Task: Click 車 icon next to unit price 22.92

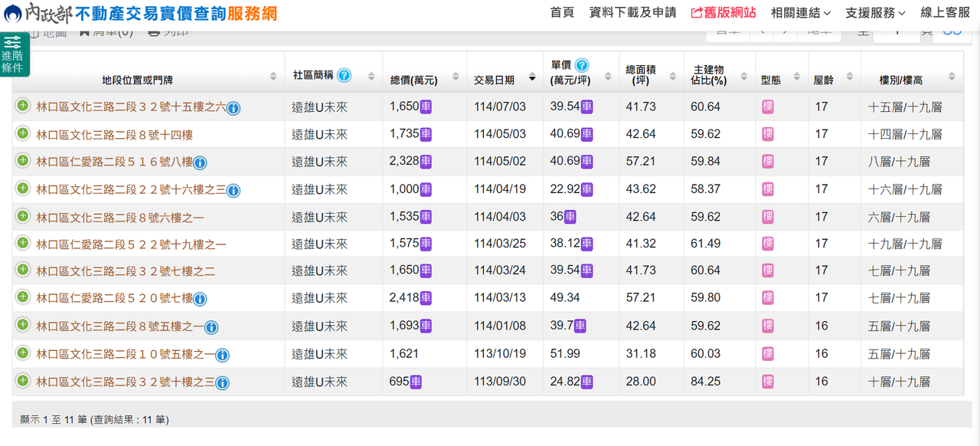Action: pyautogui.click(x=586, y=189)
